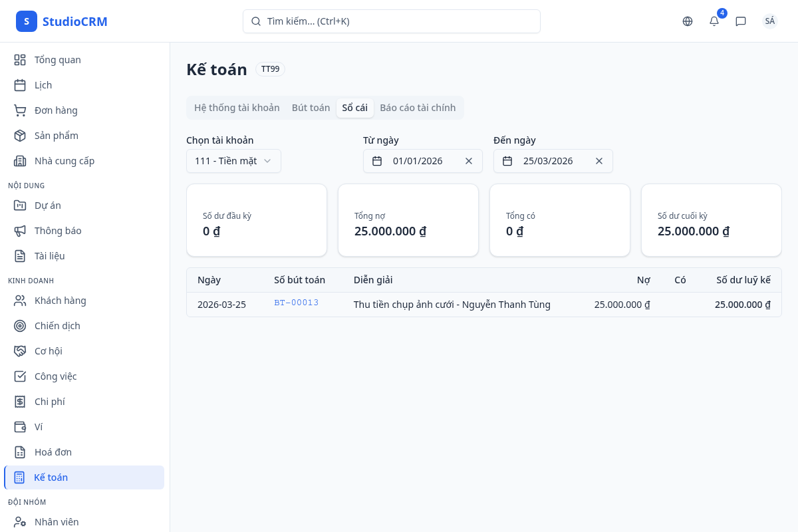Open the Báo cáo tài chính tab
The width and height of the screenshot is (798, 532).
418,108
